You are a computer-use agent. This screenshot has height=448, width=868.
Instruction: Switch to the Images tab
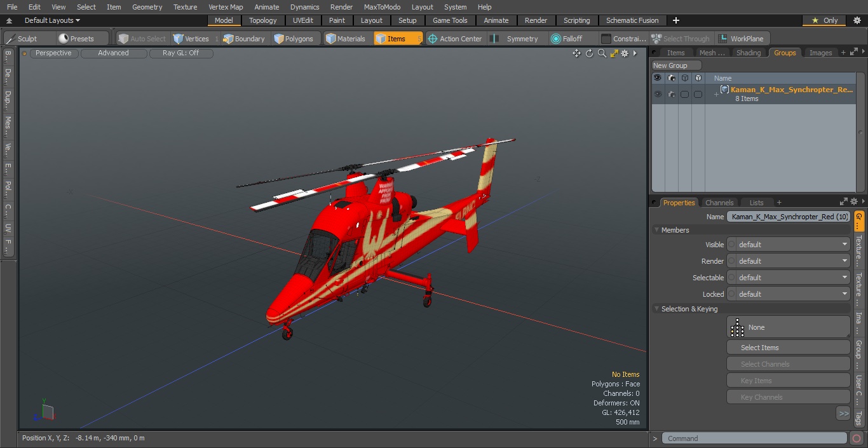tap(820, 53)
